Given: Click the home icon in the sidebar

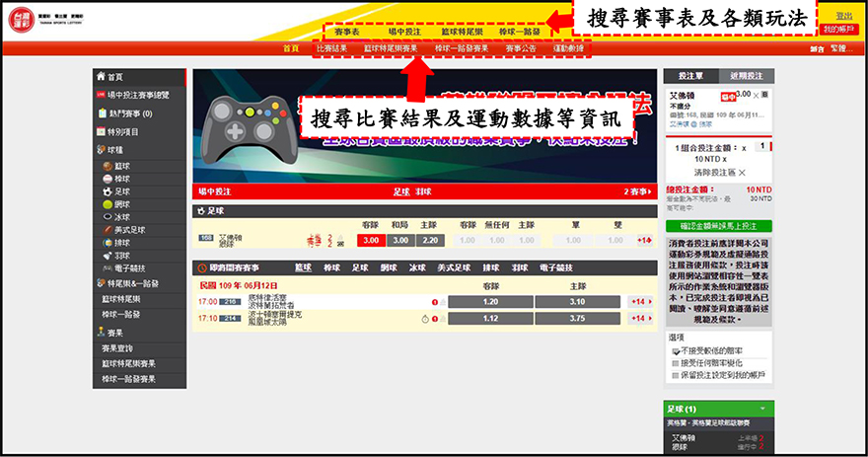Looking at the screenshot, I should click(100, 76).
